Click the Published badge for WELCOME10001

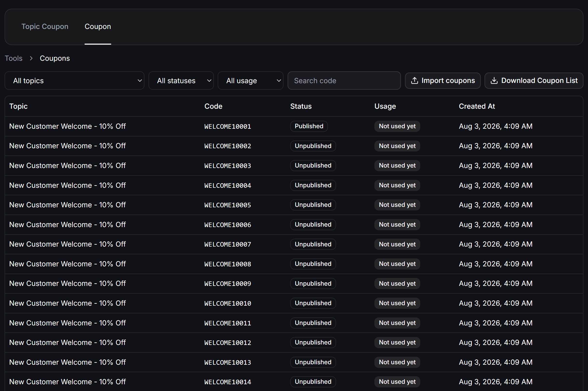[309, 126]
